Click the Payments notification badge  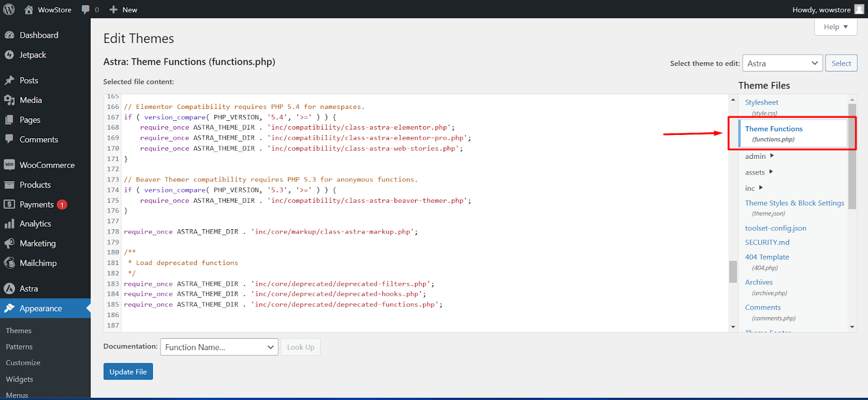tap(62, 204)
